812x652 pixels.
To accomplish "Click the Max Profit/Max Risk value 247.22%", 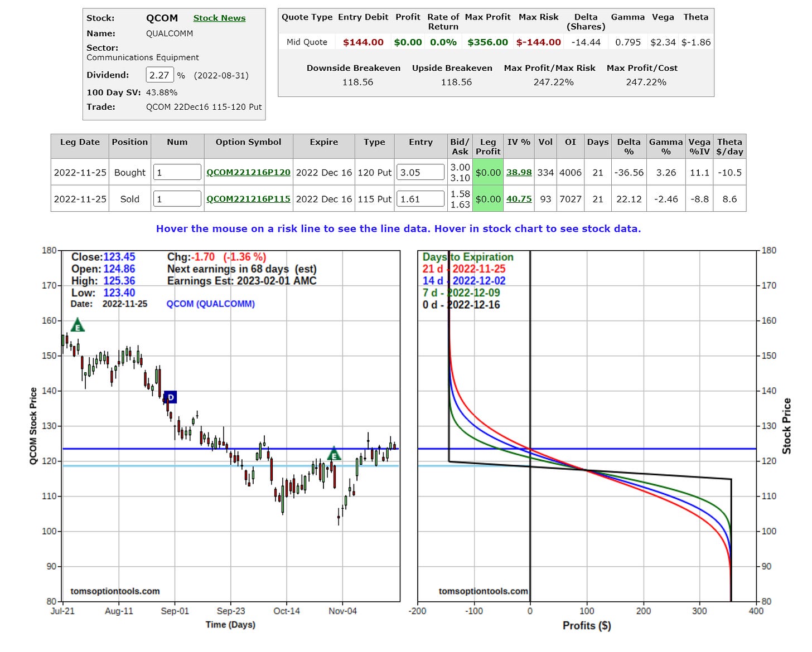I will click(553, 82).
